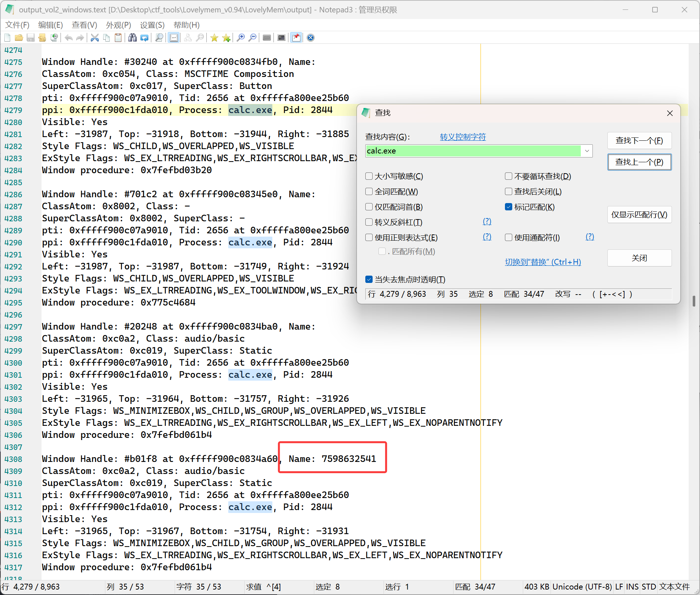Click the add favorite star-plus icon
700x595 pixels.
tap(226, 38)
